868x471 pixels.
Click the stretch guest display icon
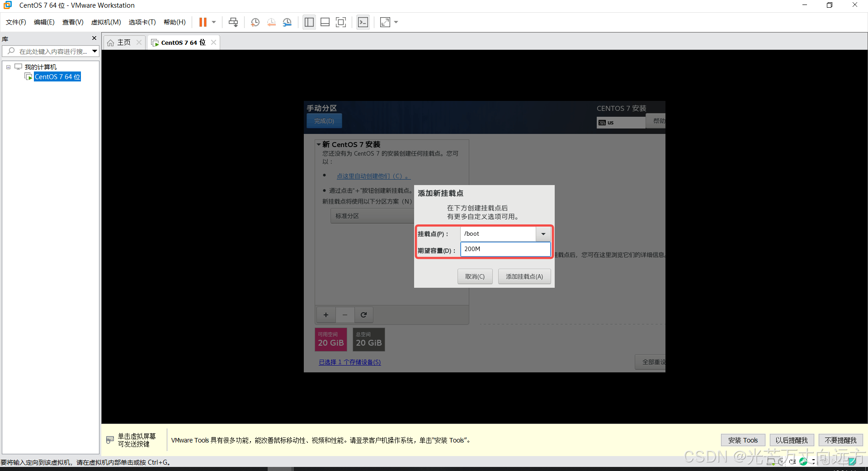coord(385,22)
